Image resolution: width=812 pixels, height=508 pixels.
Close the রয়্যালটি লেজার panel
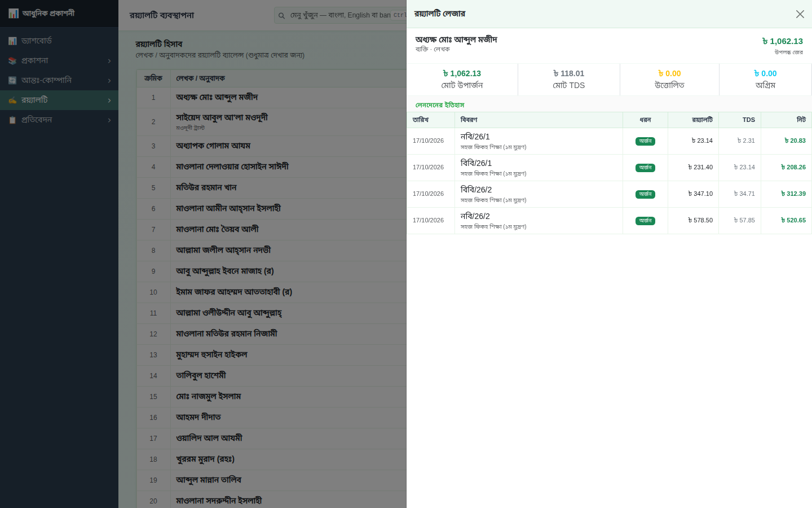pyautogui.click(x=800, y=14)
